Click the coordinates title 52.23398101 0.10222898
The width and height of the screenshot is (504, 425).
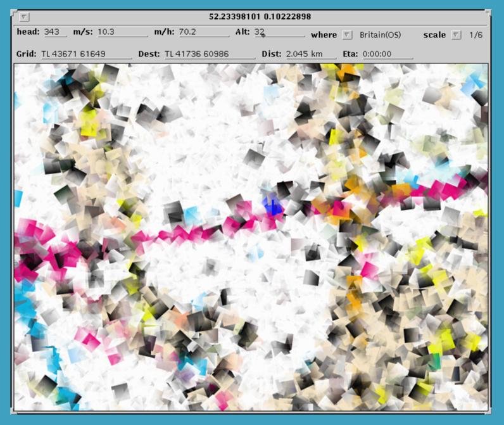coord(260,16)
